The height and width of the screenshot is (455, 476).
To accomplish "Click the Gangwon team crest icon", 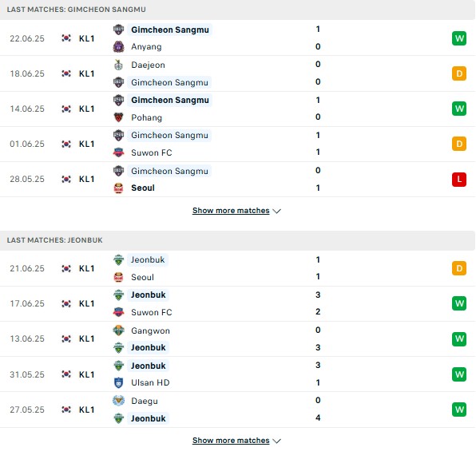I will click(118, 330).
